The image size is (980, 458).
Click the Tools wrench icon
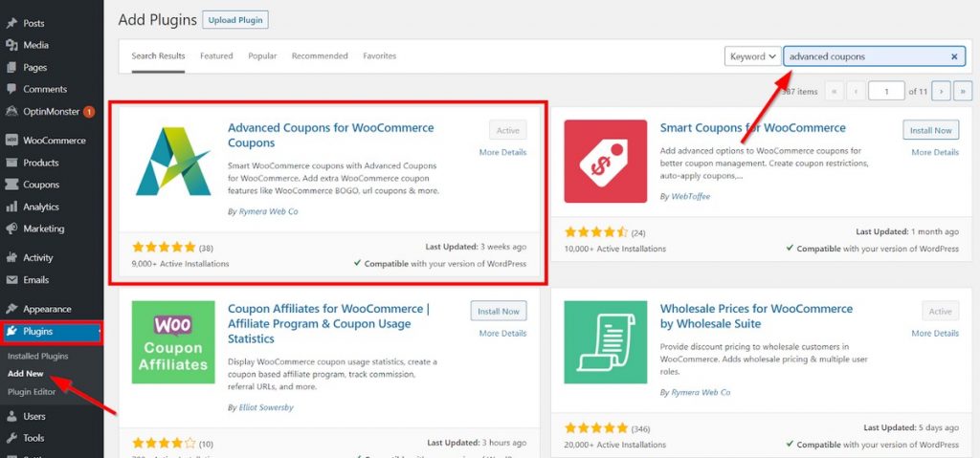(x=11, y=438)
